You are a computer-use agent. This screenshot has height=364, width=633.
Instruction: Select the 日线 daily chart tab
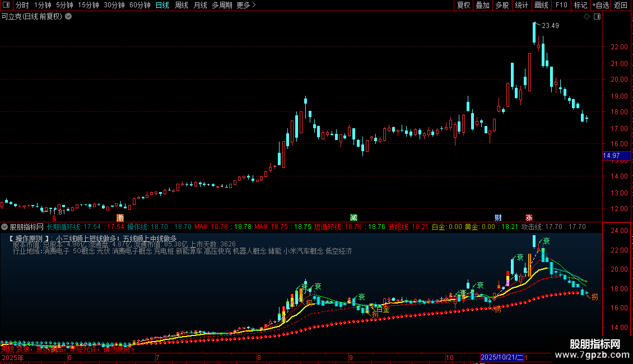click(162, 5)
